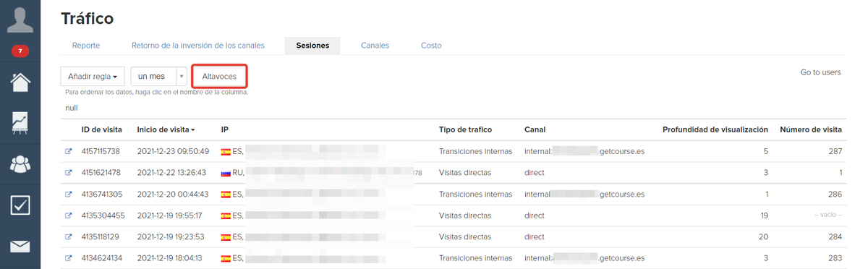Screen dimensions: 868x269
Task: Follow the Go to users link
Action: pyautogui.click(x=820, y=72)
